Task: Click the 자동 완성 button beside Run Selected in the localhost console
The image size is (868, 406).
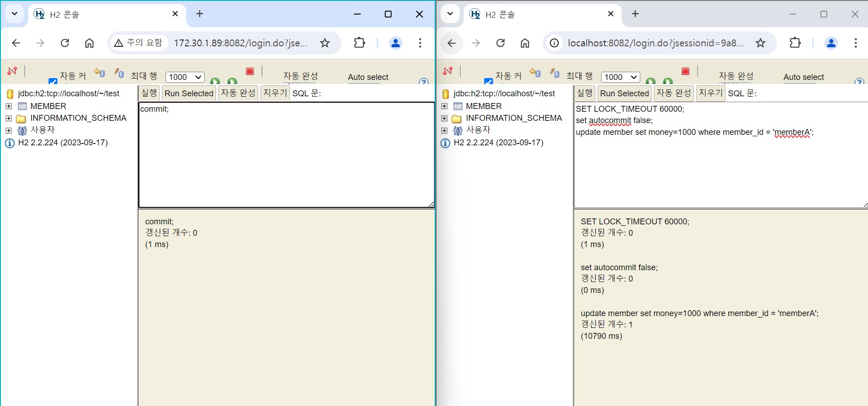Action: click(x=674, y=93)
